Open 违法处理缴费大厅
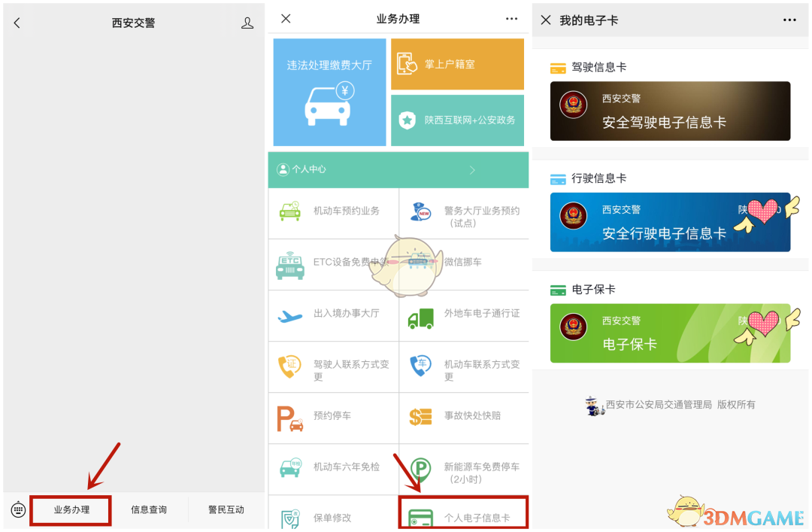The image size is (812, 532). [x=329, y=92]
